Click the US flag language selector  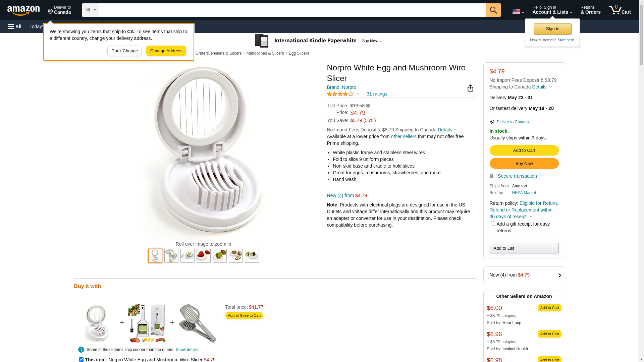[x=518, y=11]
